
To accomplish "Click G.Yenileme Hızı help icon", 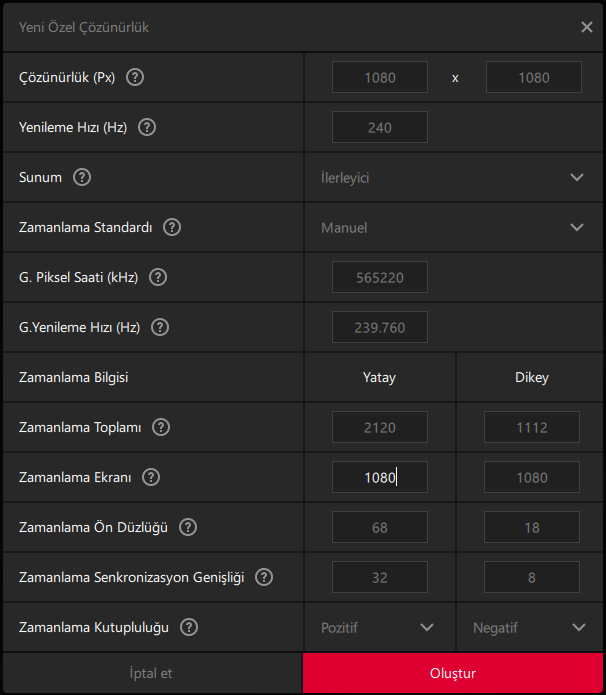I will tap(160, 327).
